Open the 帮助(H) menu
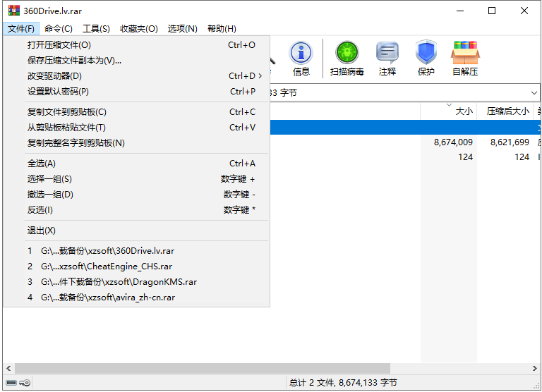 (x=222, y=29)
